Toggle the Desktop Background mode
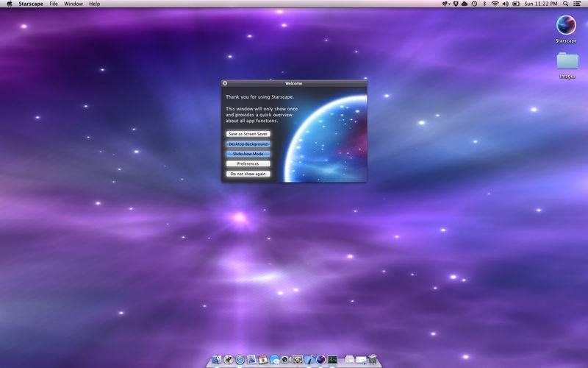The image size is (588, 368). pos(248,144)
